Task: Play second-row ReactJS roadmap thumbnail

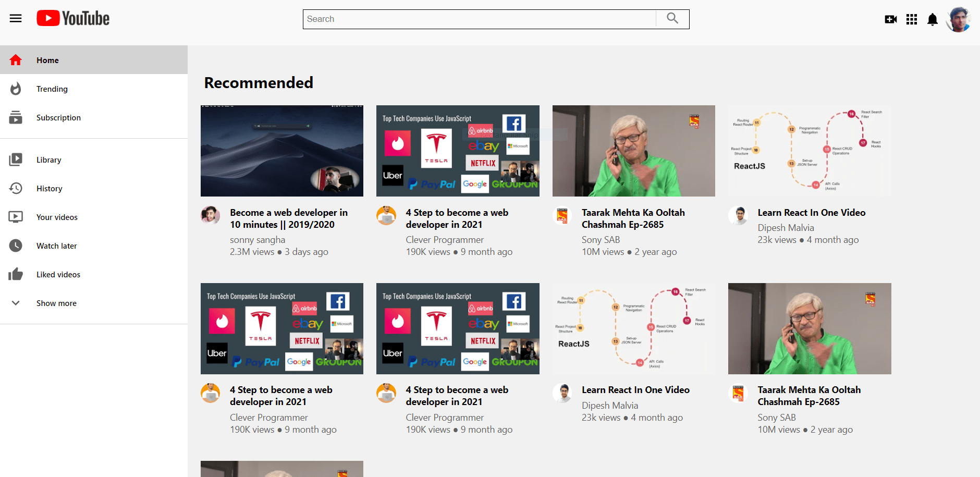Action: (x=634, y=328)
